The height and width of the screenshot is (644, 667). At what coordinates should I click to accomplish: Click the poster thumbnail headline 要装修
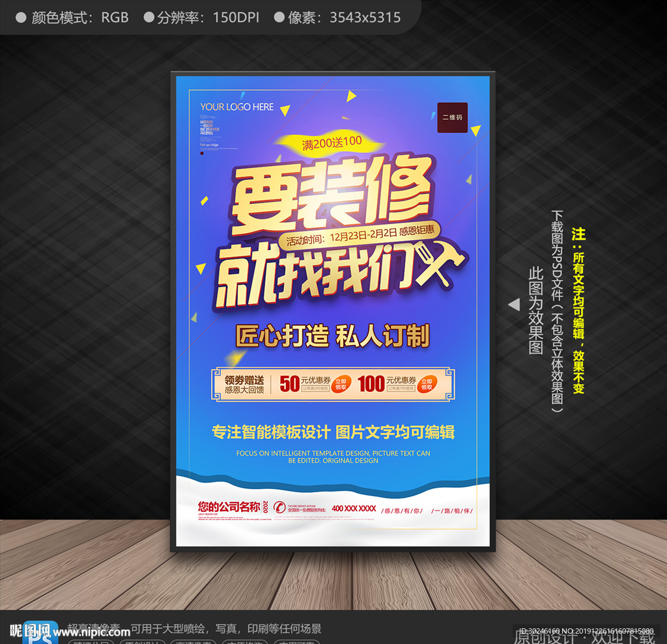coord(332,195)
